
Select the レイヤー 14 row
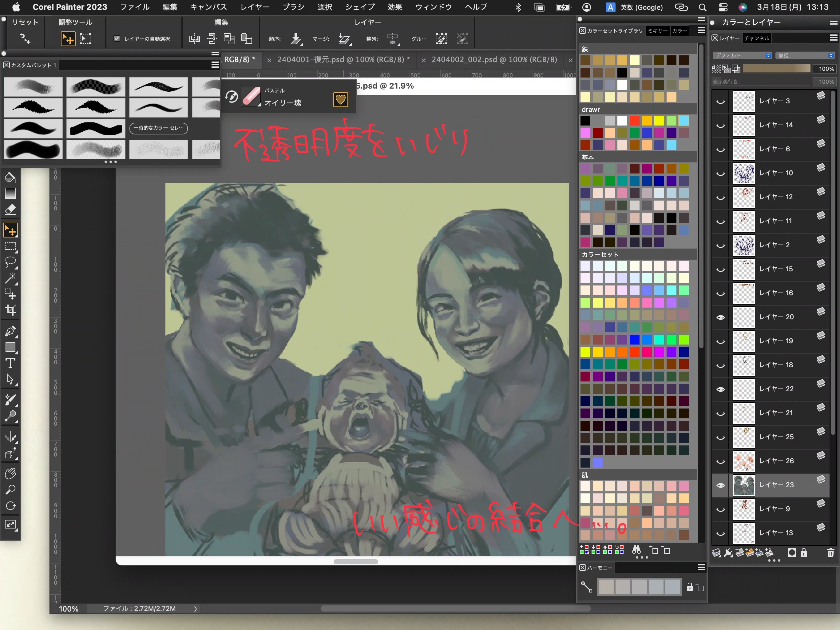coord(770,125)
